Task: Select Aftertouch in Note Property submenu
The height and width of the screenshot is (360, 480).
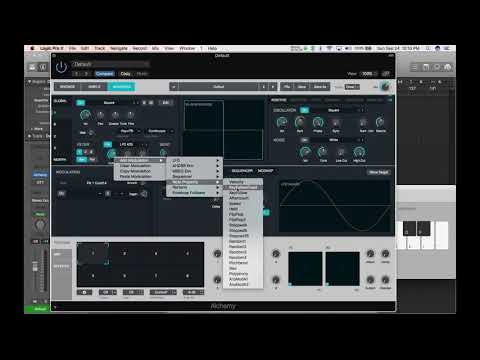Action: [243, 198]
